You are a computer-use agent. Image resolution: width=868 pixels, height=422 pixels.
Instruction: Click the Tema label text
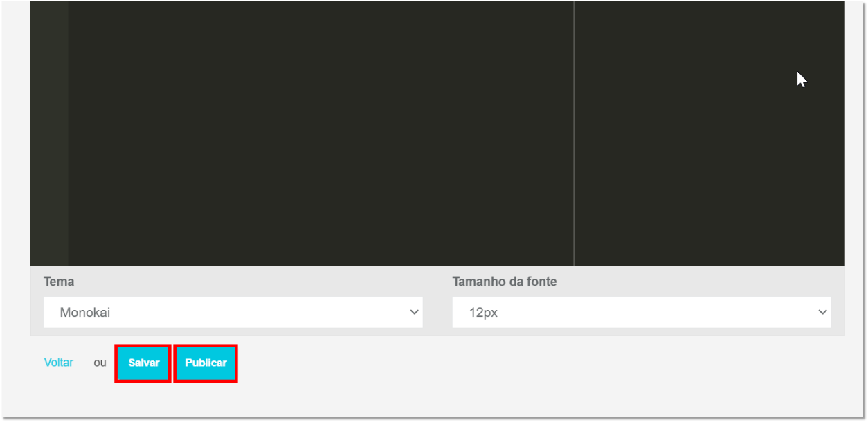coord(59,282)
